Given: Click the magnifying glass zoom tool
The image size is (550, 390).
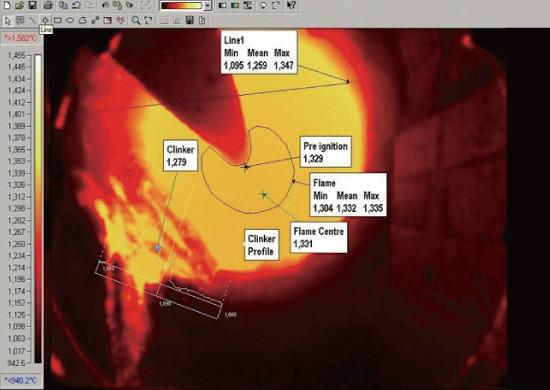Looking at the screenshot, I should (135, 20).
